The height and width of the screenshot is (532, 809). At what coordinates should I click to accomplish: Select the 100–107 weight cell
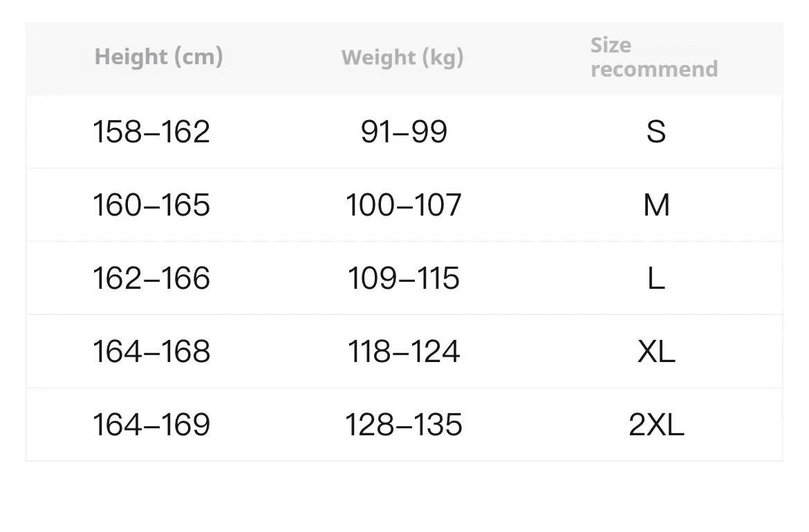pyautogui.click(x=404, y=205)
